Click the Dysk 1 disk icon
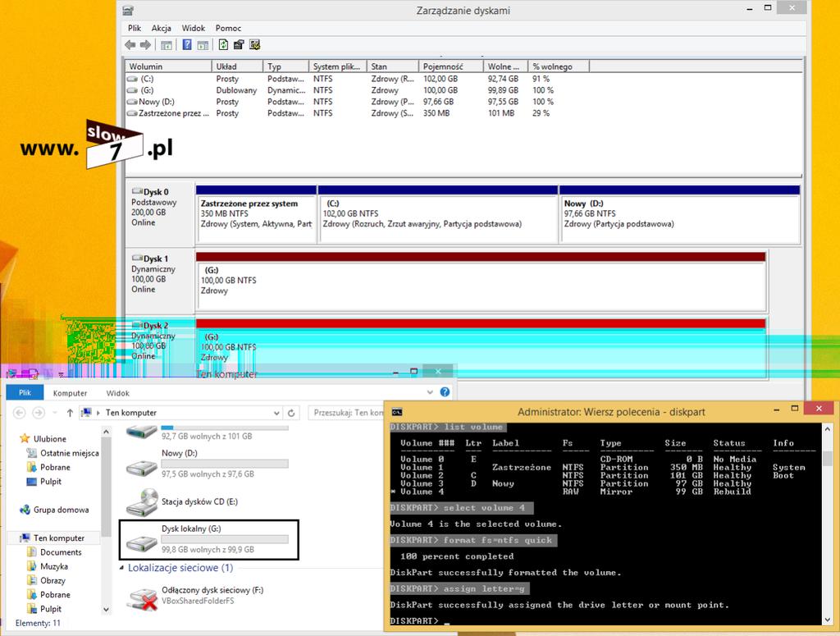The image size is (840, 636). (137, 259)
